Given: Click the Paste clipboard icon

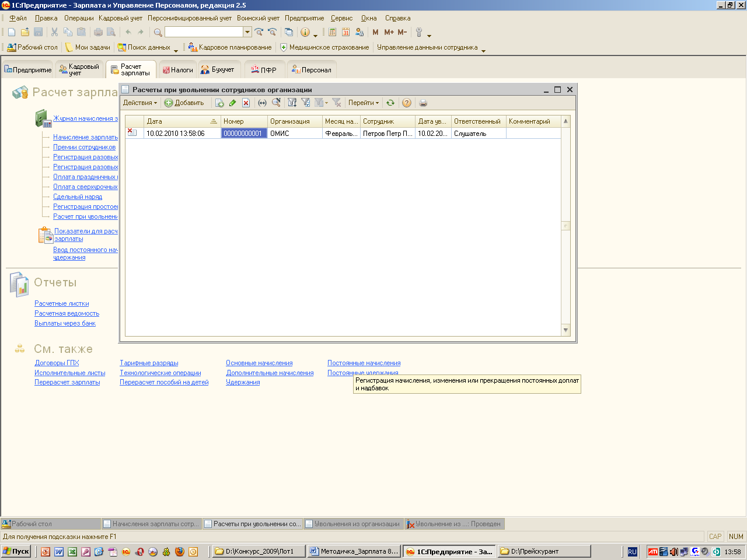Looking at the screenshot, I should [x=81, y=32].
